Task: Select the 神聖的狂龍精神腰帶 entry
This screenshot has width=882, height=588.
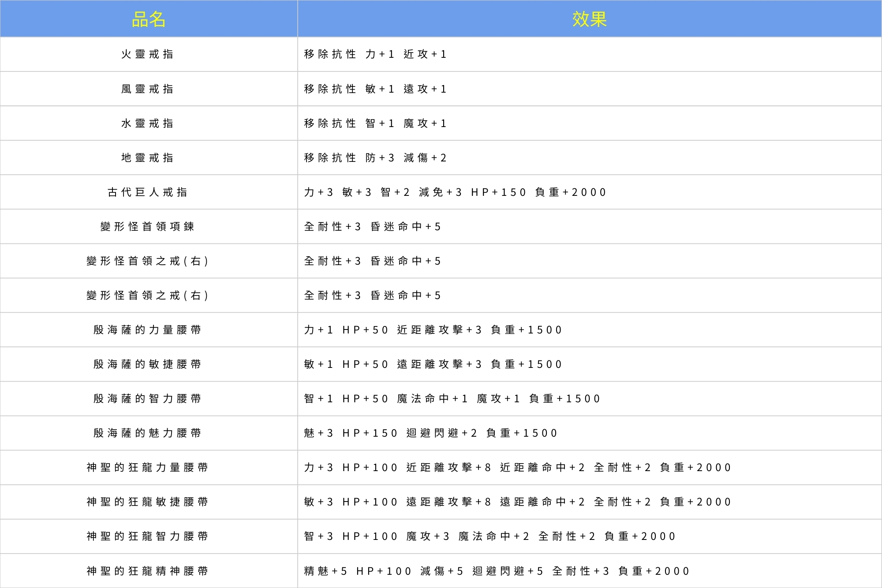Action: pos(149,570)
